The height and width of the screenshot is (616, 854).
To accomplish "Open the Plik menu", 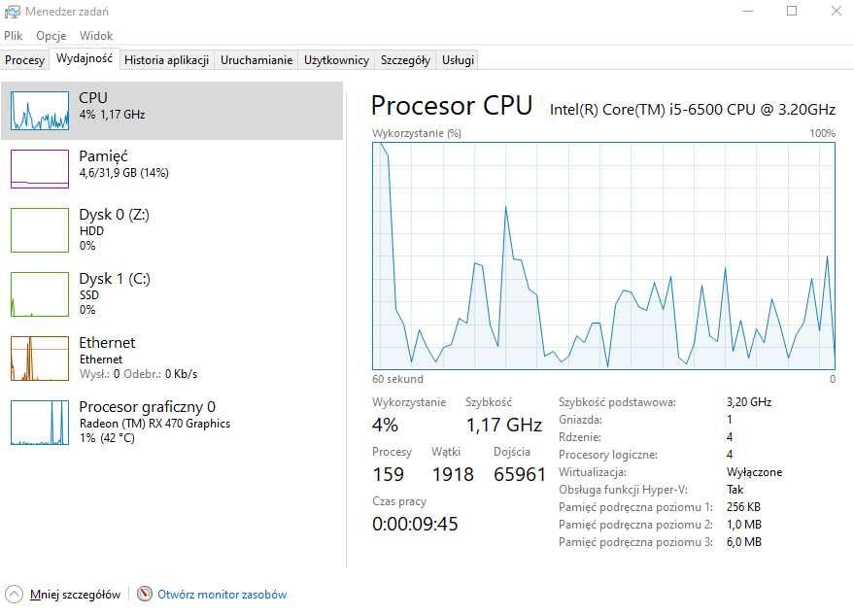I will tap(13, 36).
